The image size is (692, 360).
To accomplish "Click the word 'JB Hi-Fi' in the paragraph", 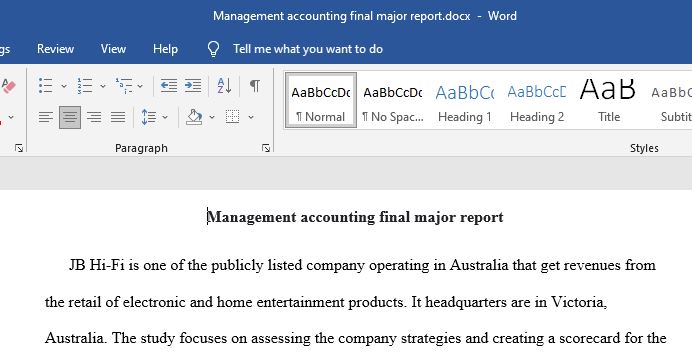I will (x=97, y=265).
